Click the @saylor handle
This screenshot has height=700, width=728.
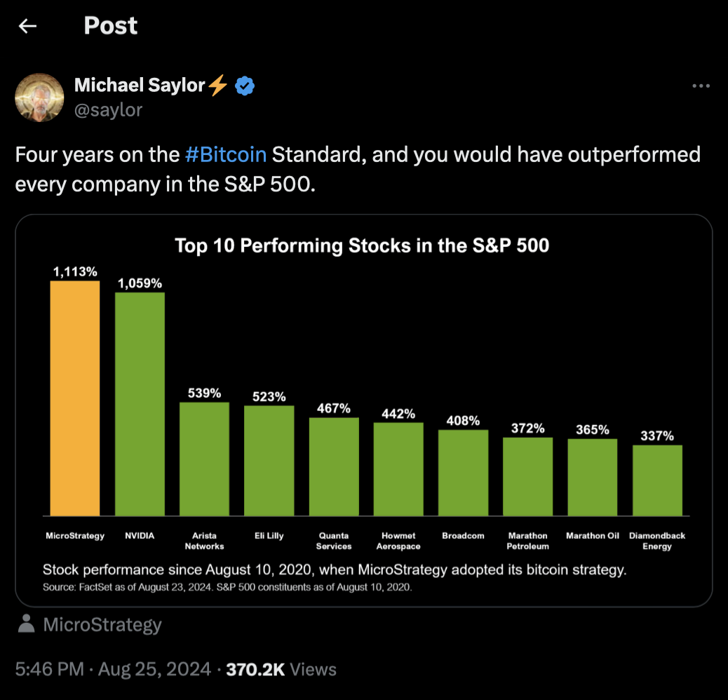click(109, 109)
